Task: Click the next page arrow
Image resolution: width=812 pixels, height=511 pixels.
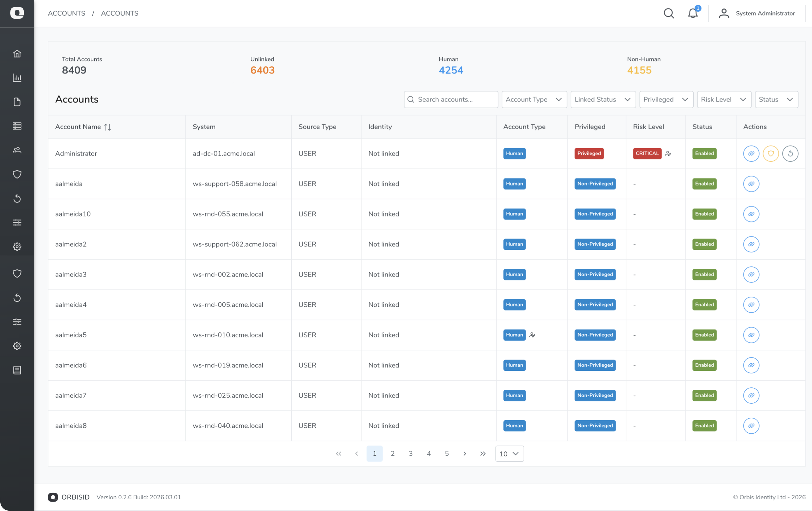Action: pyautogui.click(x=465, y=454)
